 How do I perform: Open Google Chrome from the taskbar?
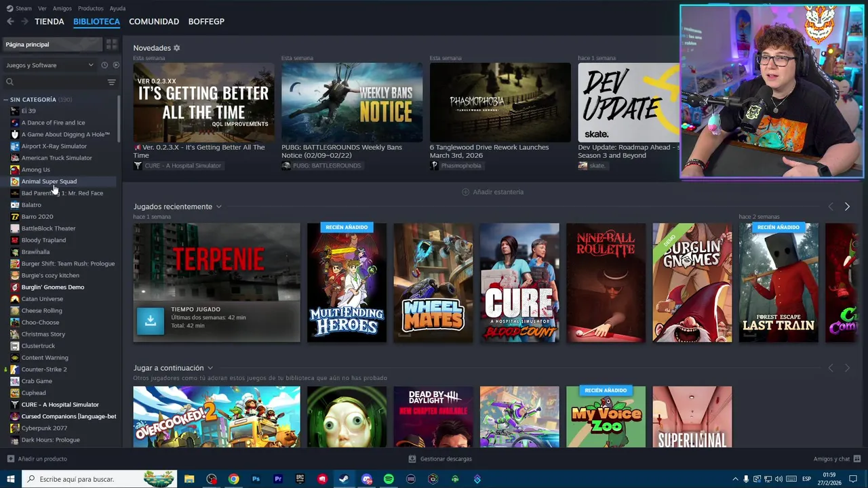pos(233,479)
